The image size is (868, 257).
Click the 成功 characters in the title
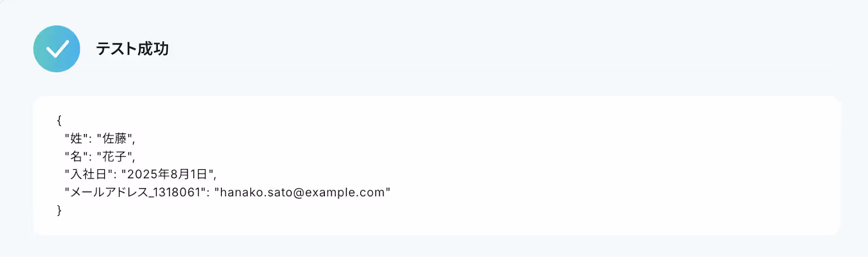[x=153, y=49]
